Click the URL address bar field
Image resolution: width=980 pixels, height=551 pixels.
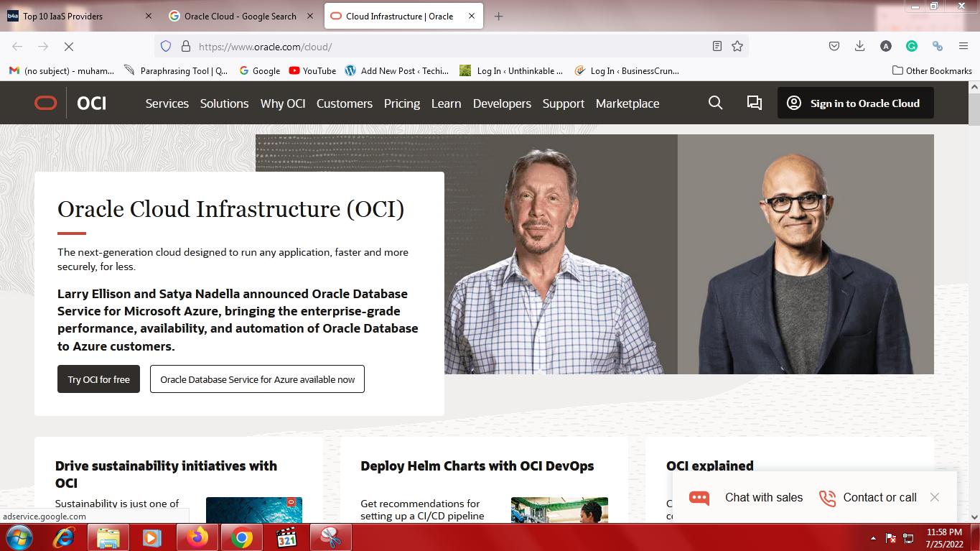[x=452, y=46]
